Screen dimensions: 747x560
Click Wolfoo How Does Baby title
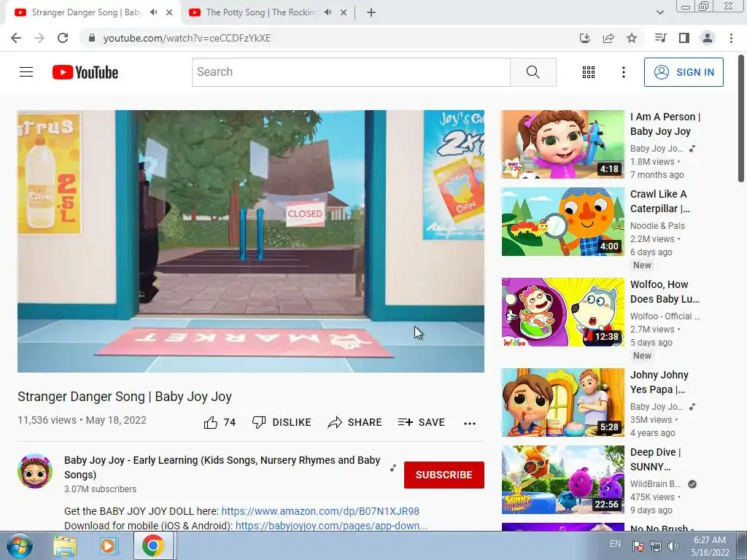pos(665,292)
